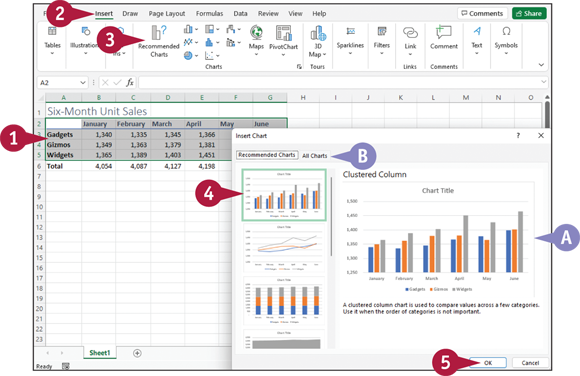Select the Stacked Column chart thumbnail

point(284,301)
